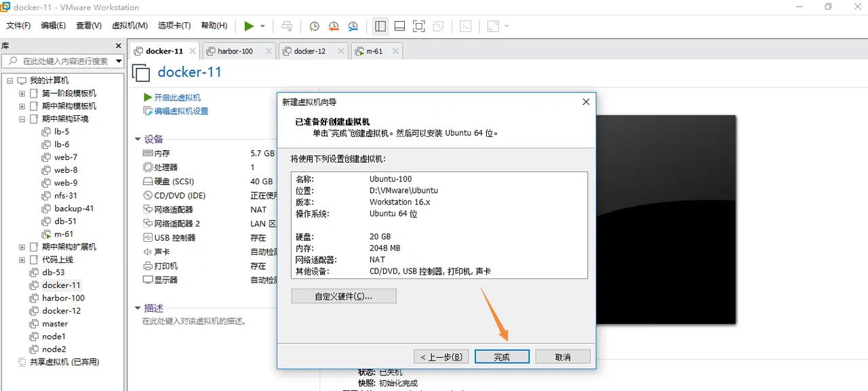Switch to the harbor-100 tab
The width and height of the screenshot is (868, 391).
pyautogui.click(x=234, y=50)
